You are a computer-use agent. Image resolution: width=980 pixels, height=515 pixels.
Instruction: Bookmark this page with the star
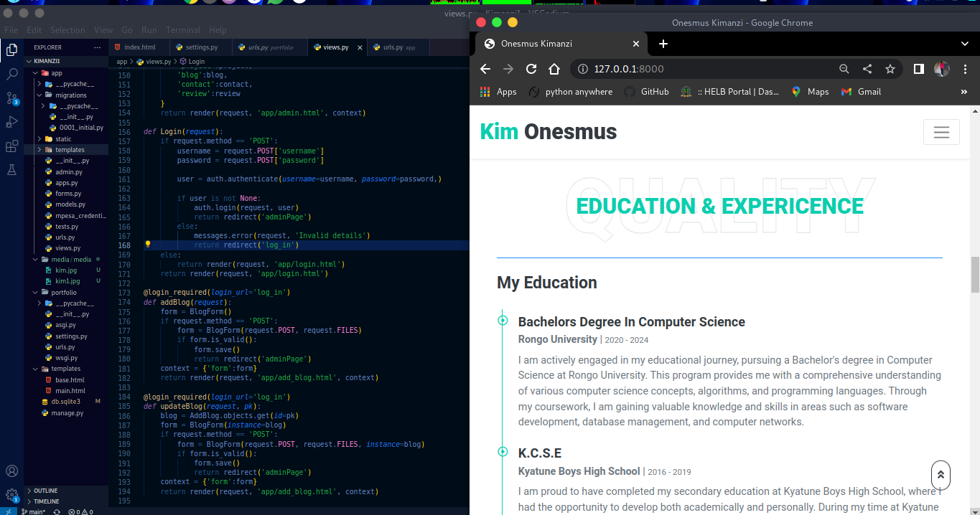tap(890, 69)
